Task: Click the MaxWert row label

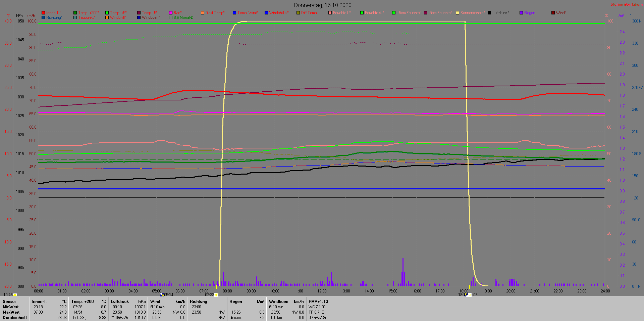Action: click(x=11, y=312)
